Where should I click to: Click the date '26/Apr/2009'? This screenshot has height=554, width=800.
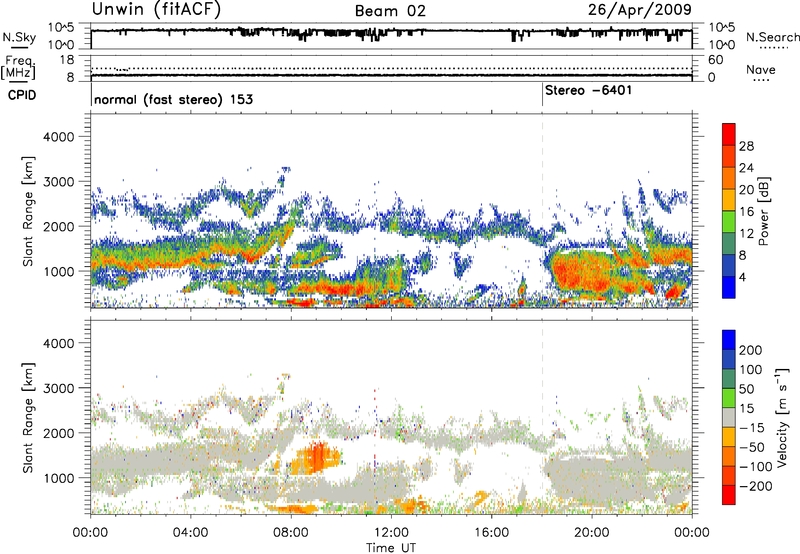pyautogui.click(x=640, y=10)
